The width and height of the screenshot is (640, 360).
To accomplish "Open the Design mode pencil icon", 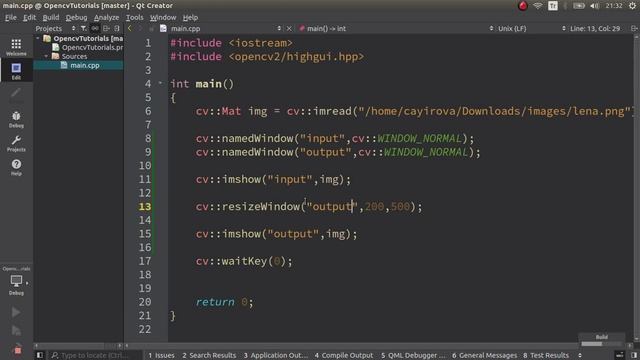I will click(16, 93).
